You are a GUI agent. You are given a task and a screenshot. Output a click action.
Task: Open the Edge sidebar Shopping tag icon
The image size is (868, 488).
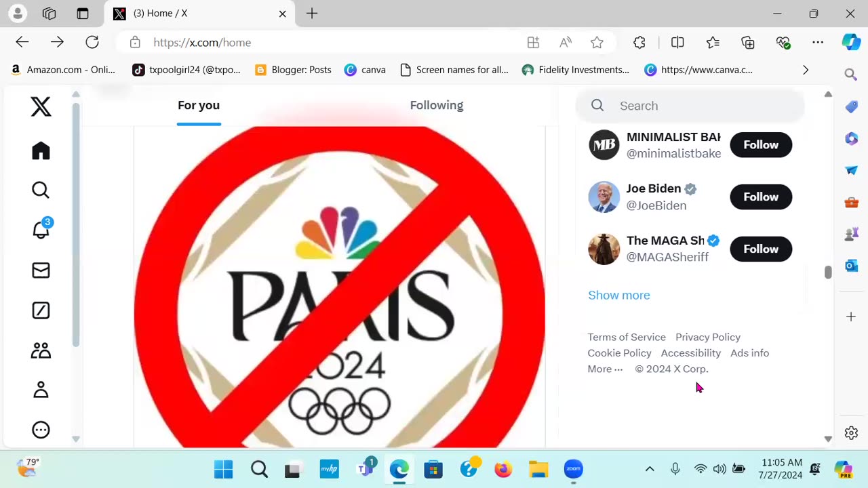point(852,106)
